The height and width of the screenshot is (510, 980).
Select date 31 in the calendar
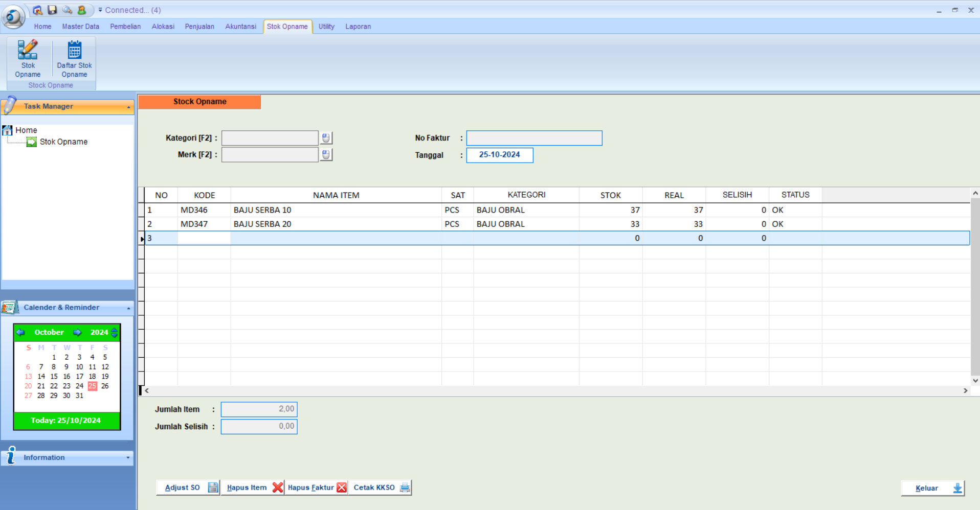(x=79, y=396)
